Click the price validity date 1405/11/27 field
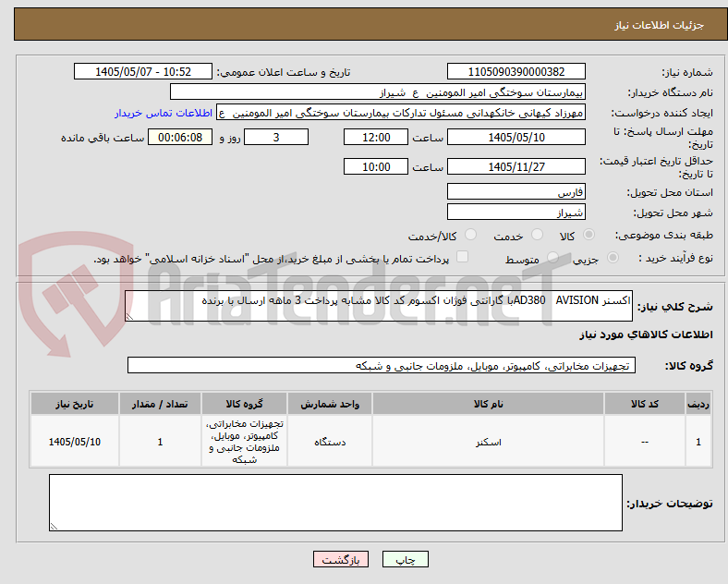The height and width of the screenshot is (584, 728). click(x=516, y=166)
